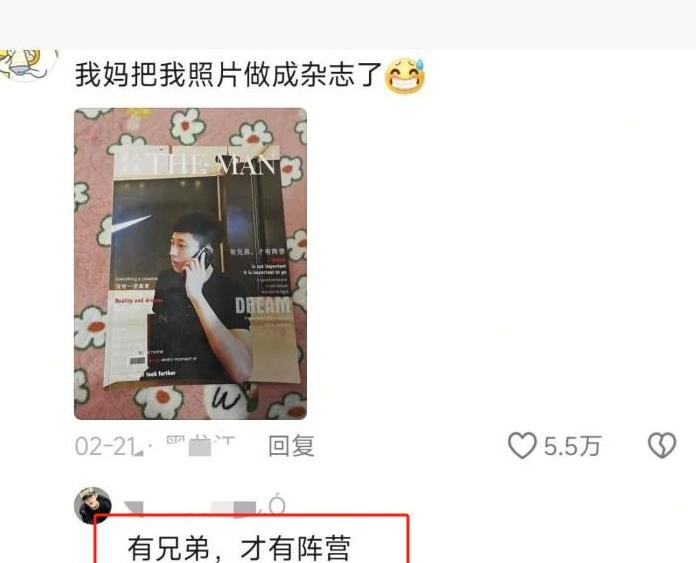This screenshot has height=563, width=696.
Task: Click the gray header bar at the top
Action: coord(348,25)
